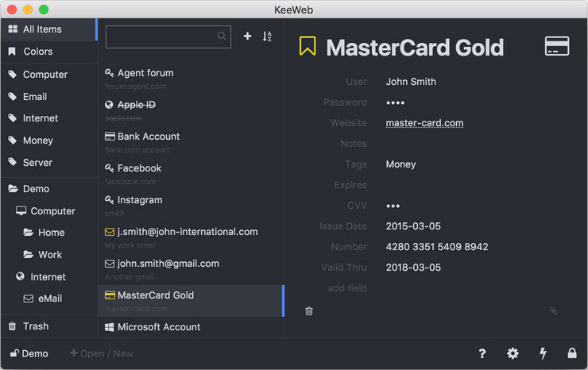The image size is (588, 370).
Task: Select Colors in sidebar
Action: click(48, 52)
